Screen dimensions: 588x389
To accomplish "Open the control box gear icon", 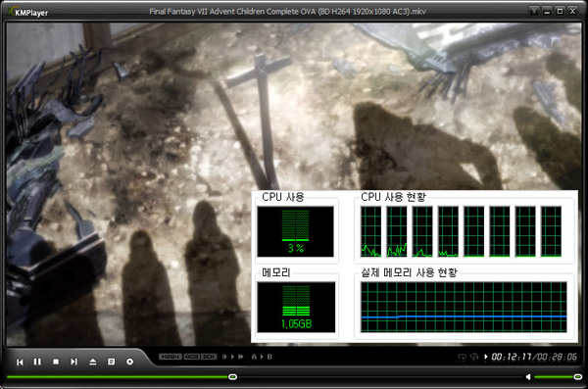I will (x=129, y=362).
